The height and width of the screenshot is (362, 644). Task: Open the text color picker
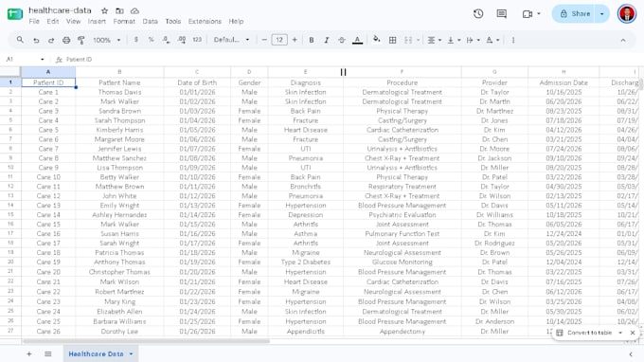(357, 40)
